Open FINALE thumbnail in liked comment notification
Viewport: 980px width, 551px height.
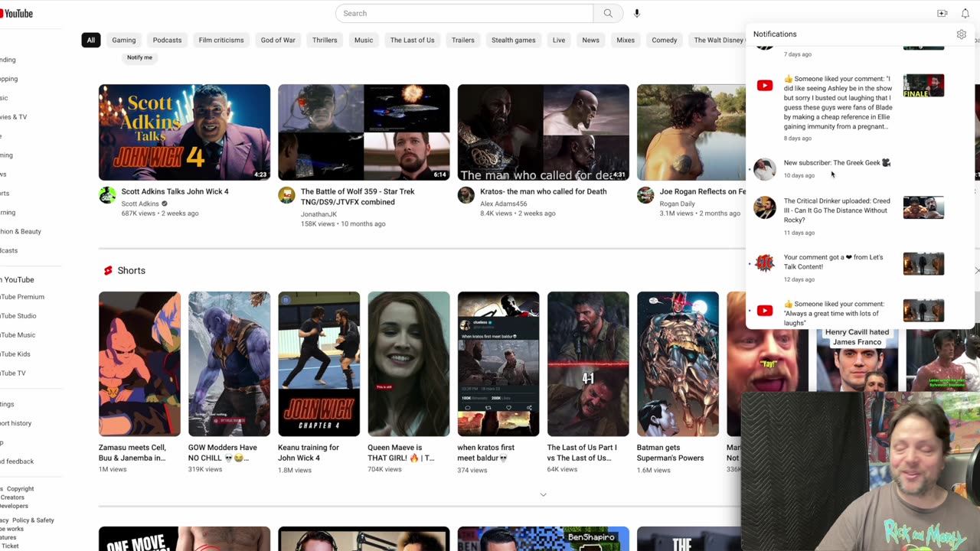click(x=923, y=86)
